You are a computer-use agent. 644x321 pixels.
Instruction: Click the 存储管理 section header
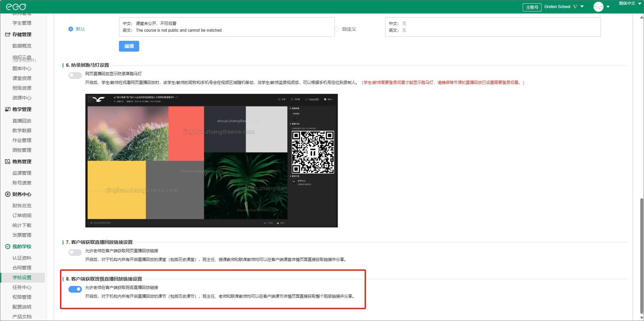(x=22, y=34)
